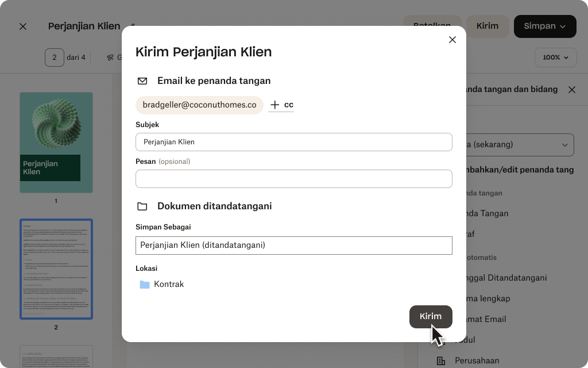
Task: Select page 1 thumbnail Perjanjian Klien cover
Action: pyautogui.click(x=56, y=143)
